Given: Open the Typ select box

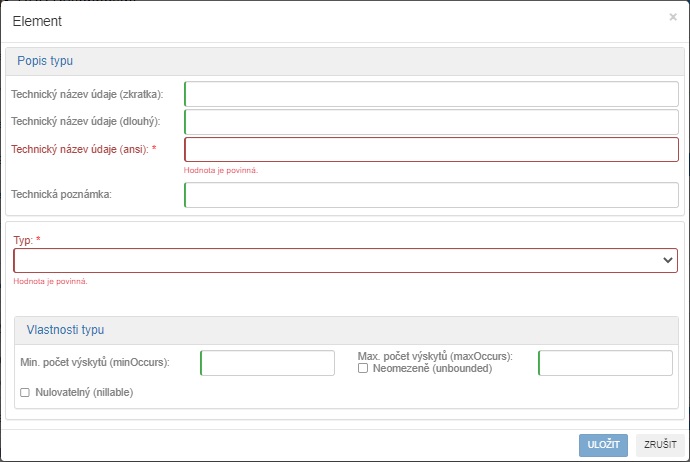Looking at the screenshot, I should (340, 260).
